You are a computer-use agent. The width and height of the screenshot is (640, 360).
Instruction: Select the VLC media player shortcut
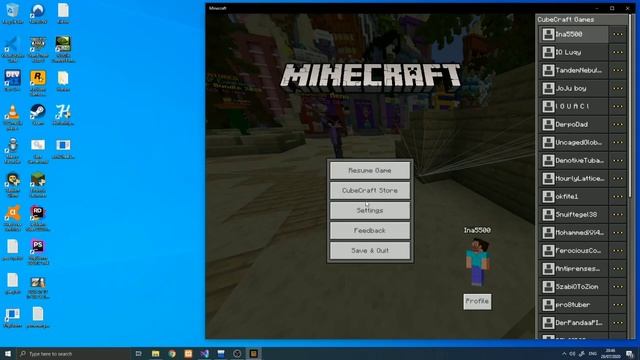click(x=13, y=117)
